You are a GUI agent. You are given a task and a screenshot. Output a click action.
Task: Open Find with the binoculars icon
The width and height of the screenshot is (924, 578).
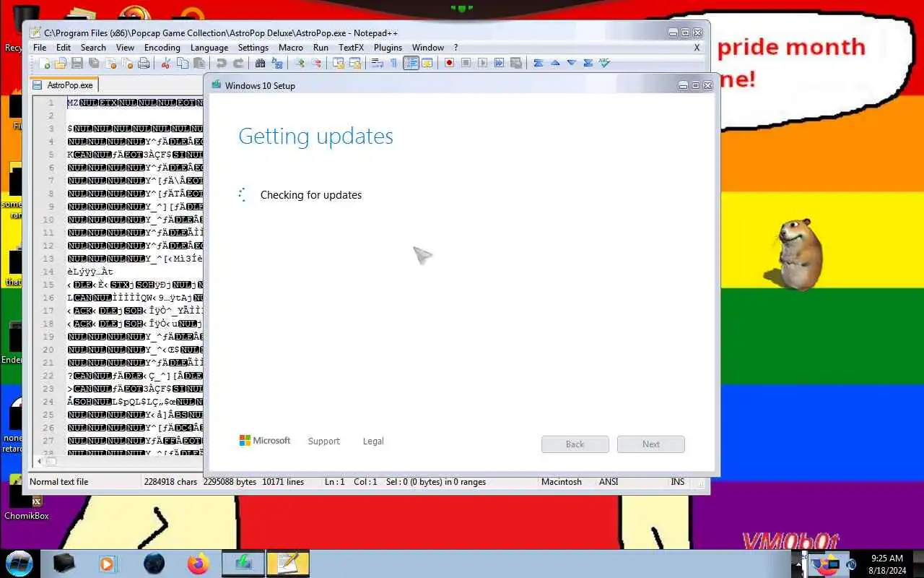pos(260,63)
